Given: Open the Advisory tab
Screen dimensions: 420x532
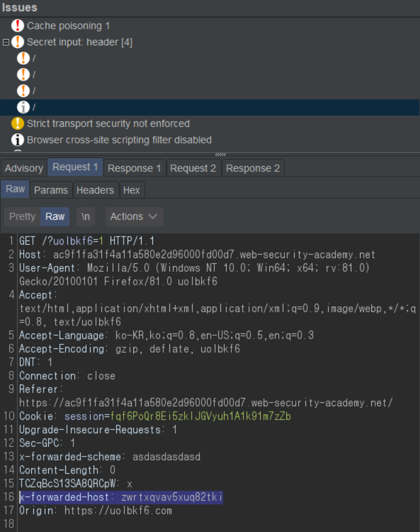Looking at the screenshot, I should (24, 168).
